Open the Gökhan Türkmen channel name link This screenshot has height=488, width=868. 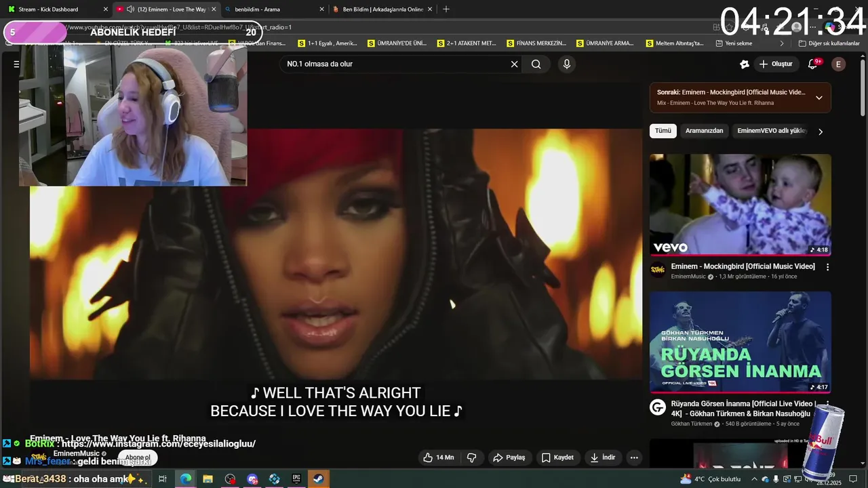coord(691,424)
